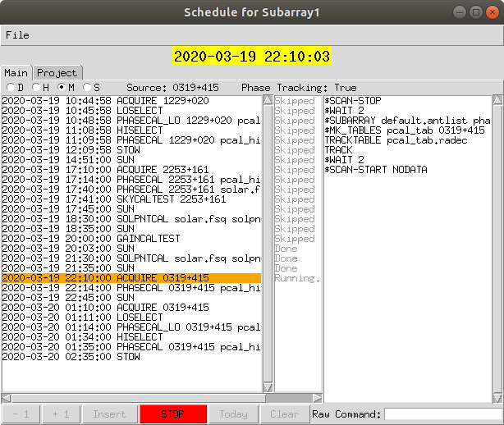Select the GAINCALTEST schedule entry

point(131,239)
